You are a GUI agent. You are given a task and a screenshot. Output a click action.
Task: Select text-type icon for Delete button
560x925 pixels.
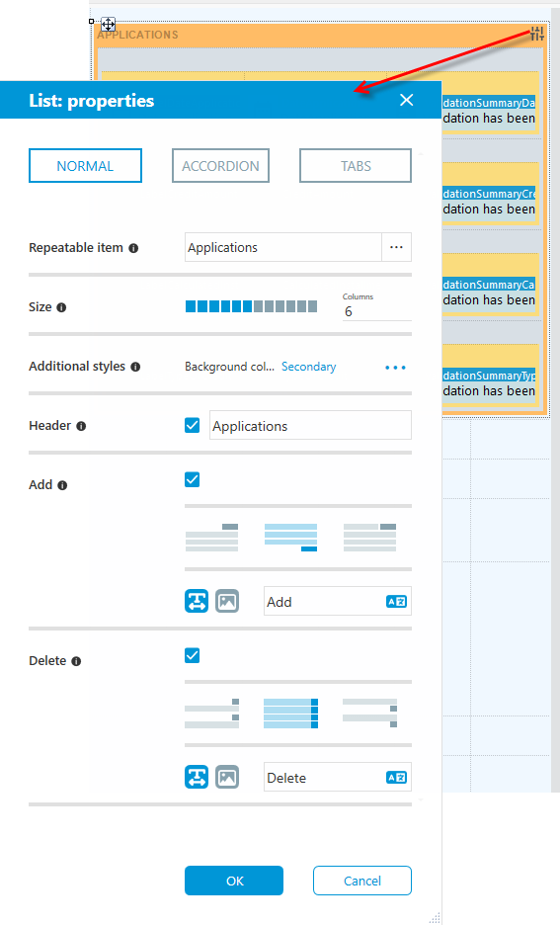pyautogui.click(x=197, y=777)
